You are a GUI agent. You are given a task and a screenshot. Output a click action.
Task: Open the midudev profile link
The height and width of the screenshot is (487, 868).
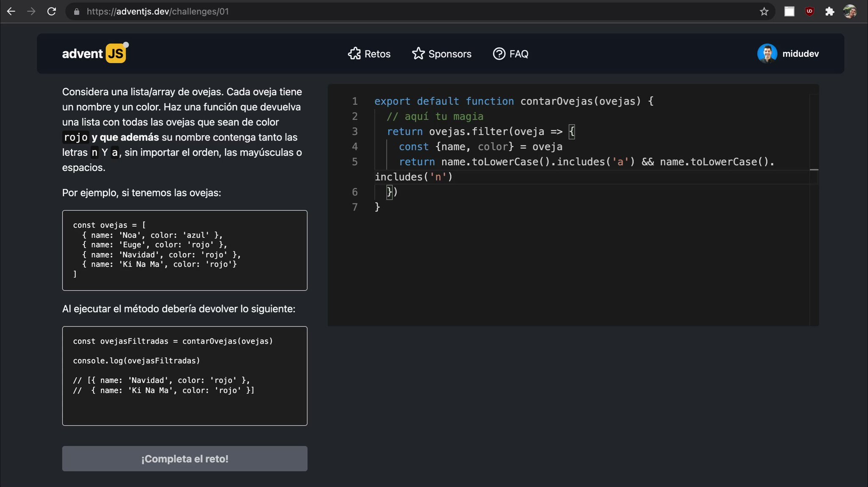[x=800, y=53]
